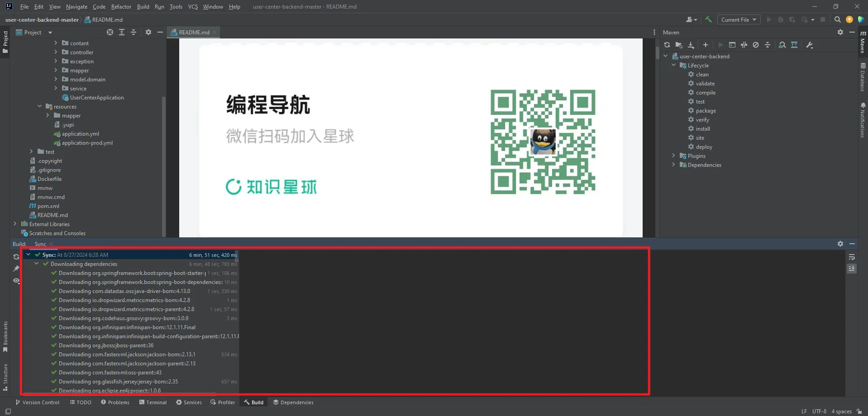Open the Build view eye options
The width and height of the screenshot is (868, 416).
pyautogui.click(x=16, y=280)
